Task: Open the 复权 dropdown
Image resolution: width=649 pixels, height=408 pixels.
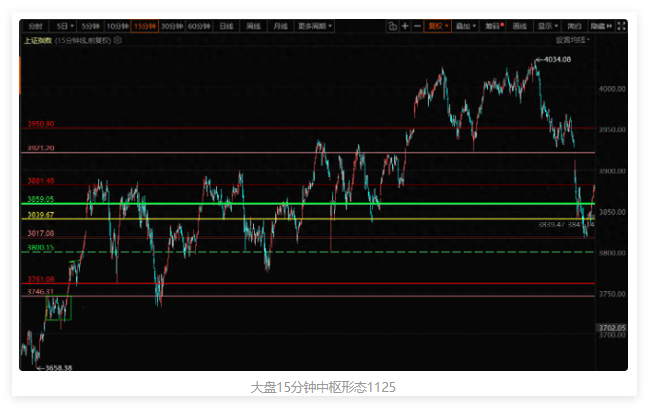Action: pos(437,26)
